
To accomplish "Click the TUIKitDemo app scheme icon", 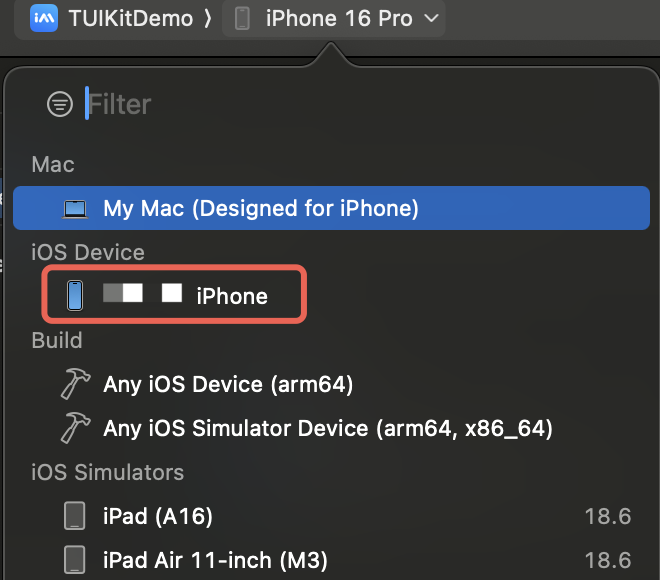I will (x=44, y=18).
